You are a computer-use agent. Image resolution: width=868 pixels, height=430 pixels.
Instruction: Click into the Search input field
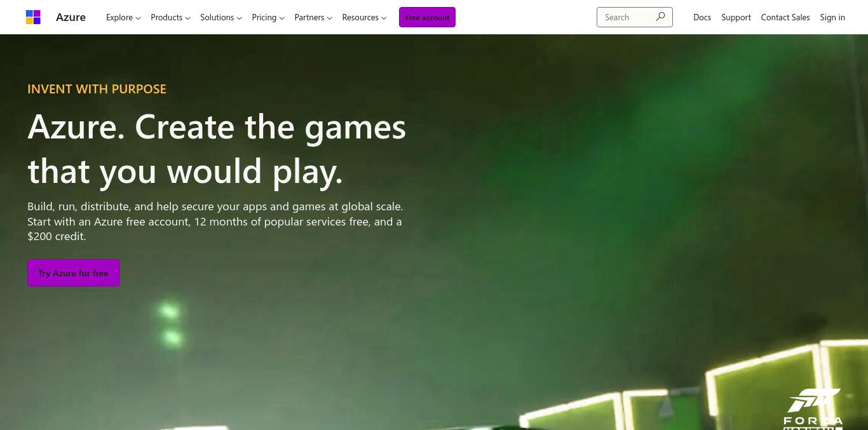[626, 17]
